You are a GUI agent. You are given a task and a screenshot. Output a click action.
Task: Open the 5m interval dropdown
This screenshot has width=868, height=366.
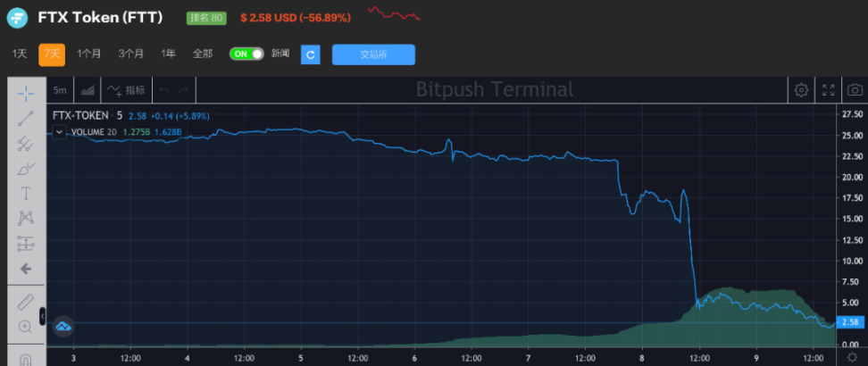[59, 90]
